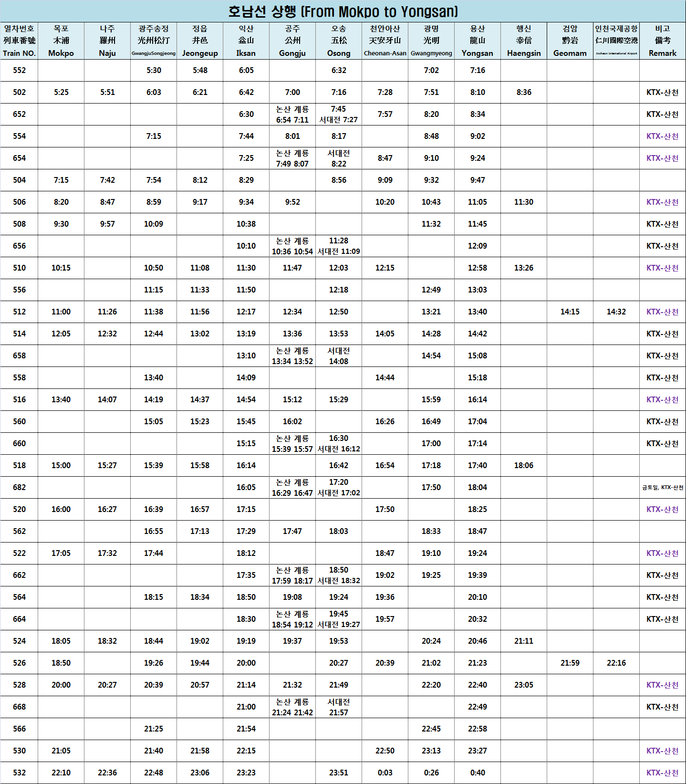Select train 558 Cheonan-Asan time 14:44
This screenshot has width=686, height=784.
point(385,378)
